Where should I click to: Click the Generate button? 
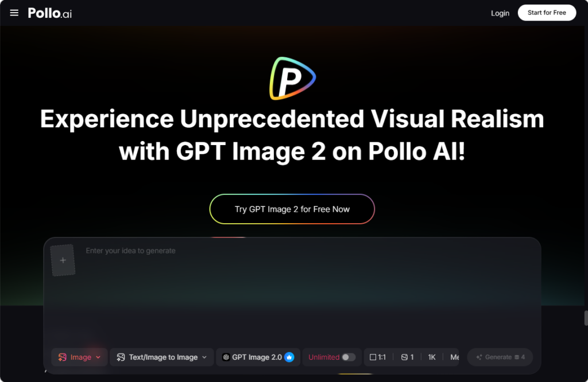click(x=500, y=357)
